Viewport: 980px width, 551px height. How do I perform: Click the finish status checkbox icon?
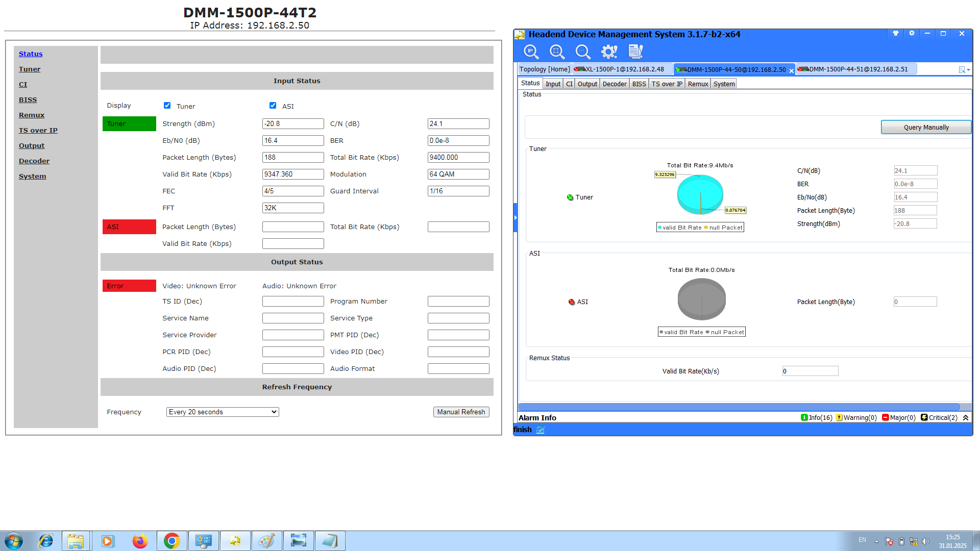541,430
